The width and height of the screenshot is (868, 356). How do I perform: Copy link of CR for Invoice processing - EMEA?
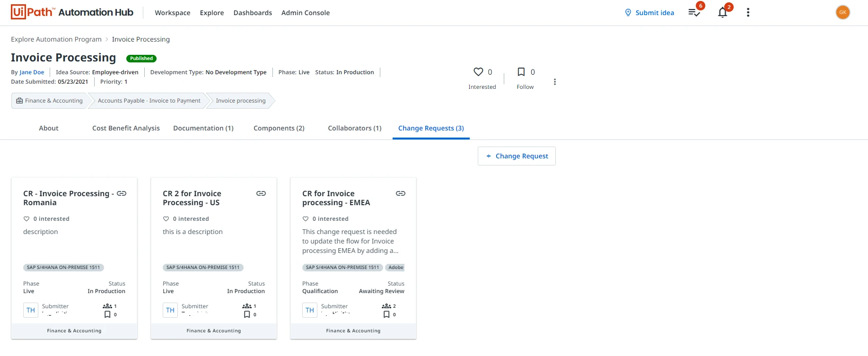[401, 193]
